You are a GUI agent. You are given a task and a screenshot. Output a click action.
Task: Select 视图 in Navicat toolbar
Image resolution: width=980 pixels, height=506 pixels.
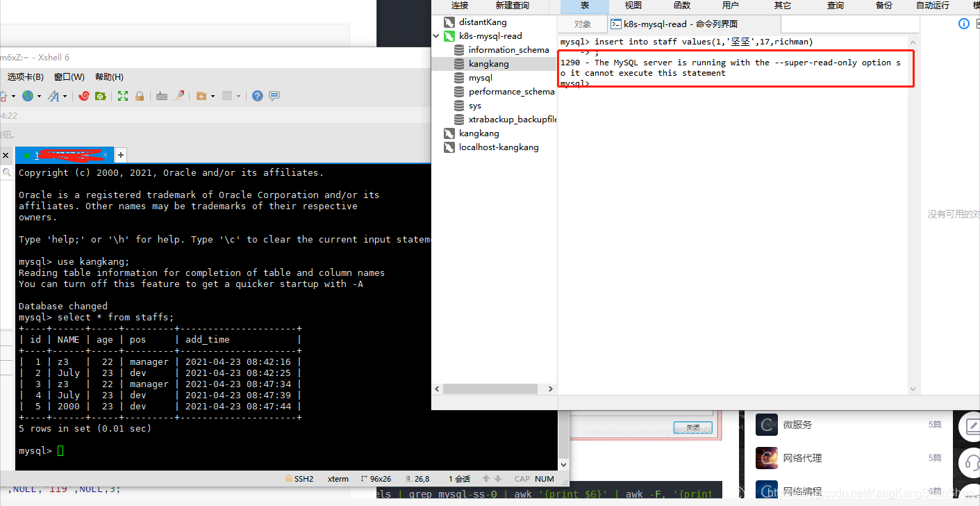point(633,6)
